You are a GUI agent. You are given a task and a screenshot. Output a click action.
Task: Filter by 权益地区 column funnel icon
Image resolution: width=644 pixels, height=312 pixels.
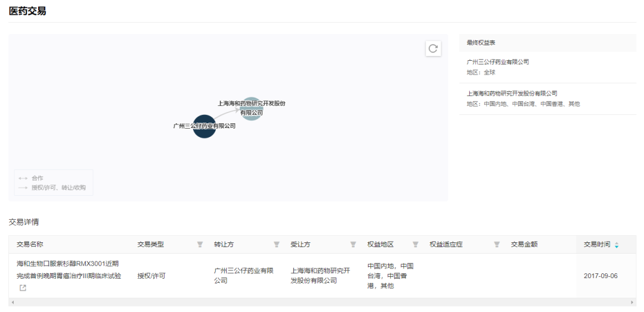pos(415,244)
